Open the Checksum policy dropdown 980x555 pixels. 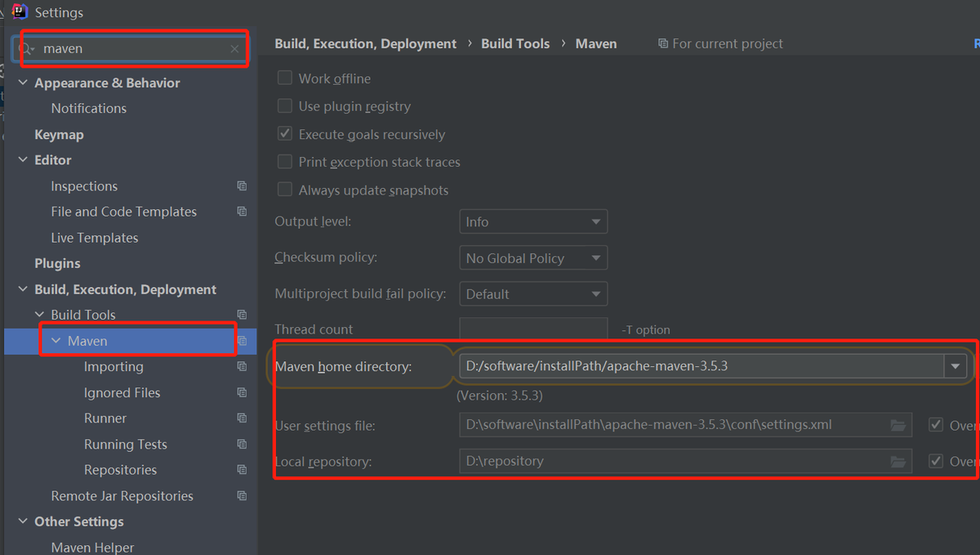point(533,257)
